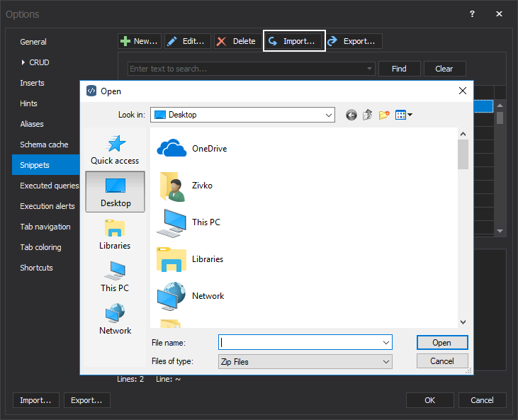Select Quick access in places bar
This screenshot has width=518, height=420.
tap(115, 150)
